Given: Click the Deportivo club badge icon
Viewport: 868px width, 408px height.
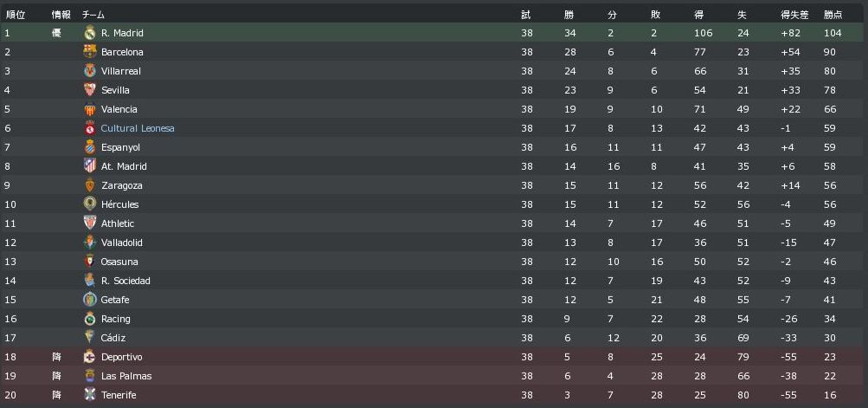Looking at the screenshot, I should tap(89, 357).
